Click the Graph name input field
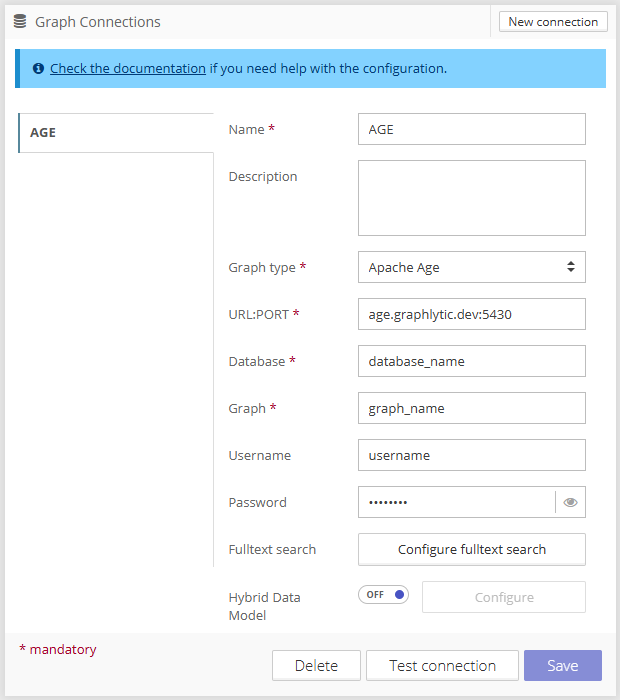 [x=471, y=408]
